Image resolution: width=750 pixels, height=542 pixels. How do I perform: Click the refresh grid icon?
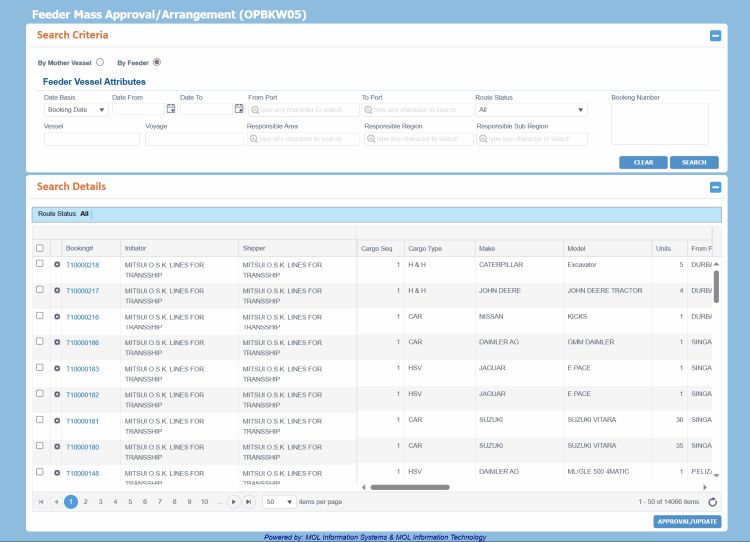coord(712,502)
